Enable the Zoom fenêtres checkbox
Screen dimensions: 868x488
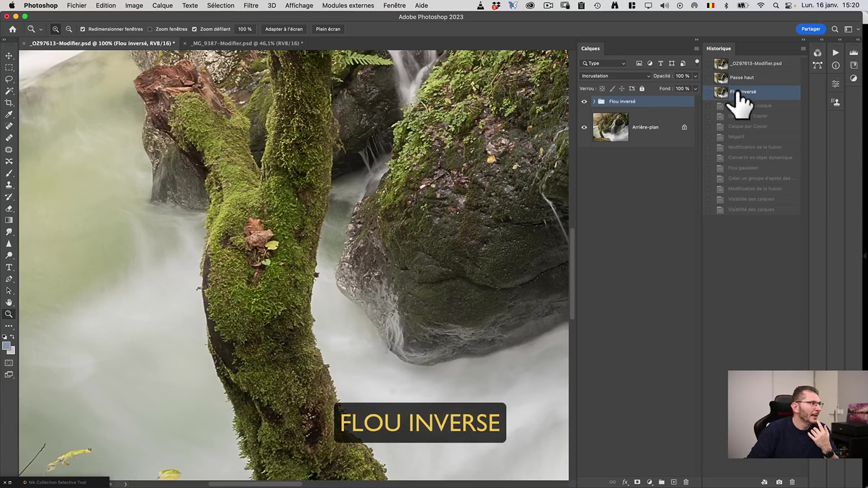pyautogui.click(x=150, y=29)
